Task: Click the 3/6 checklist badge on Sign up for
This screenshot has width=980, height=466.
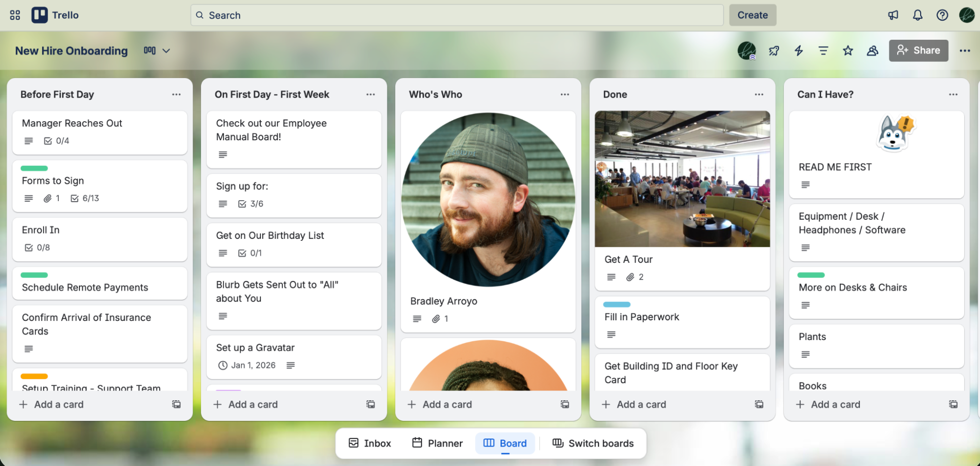Action: 251,204
